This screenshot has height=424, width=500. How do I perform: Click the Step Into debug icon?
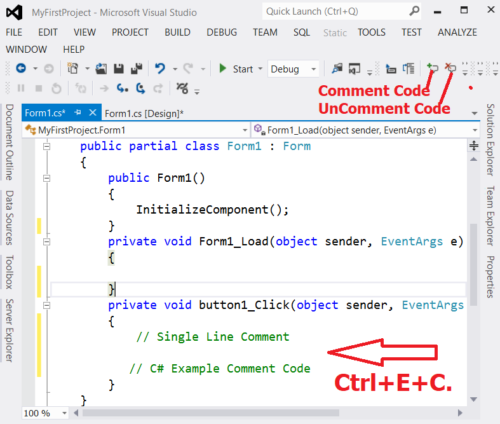(x=122, y=88)
